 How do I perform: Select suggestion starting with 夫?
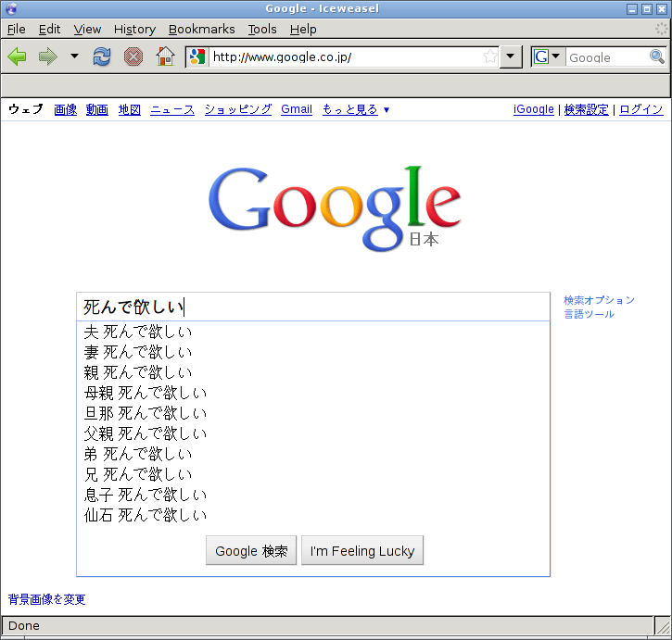point(313,332)
